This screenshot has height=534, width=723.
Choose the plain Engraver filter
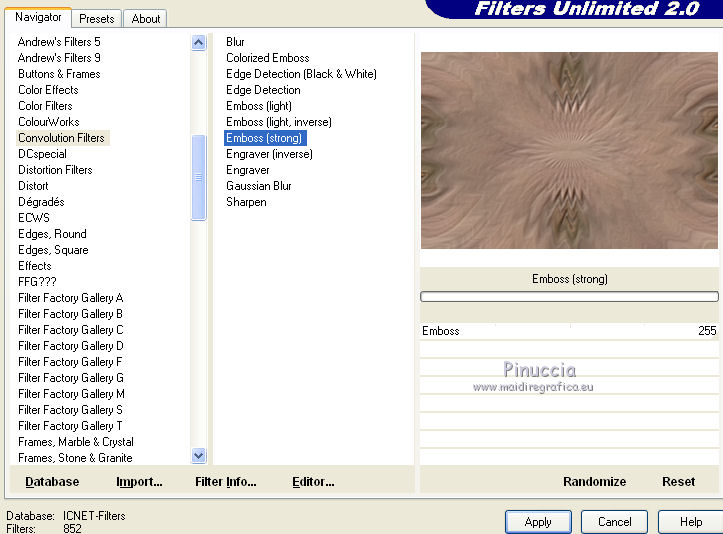[248, 170]
